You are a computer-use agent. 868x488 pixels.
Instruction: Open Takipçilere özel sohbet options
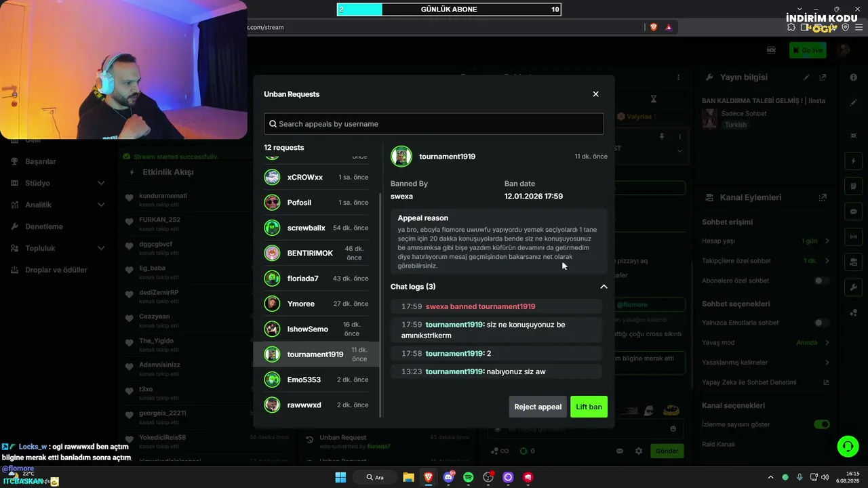pos(766,261)
